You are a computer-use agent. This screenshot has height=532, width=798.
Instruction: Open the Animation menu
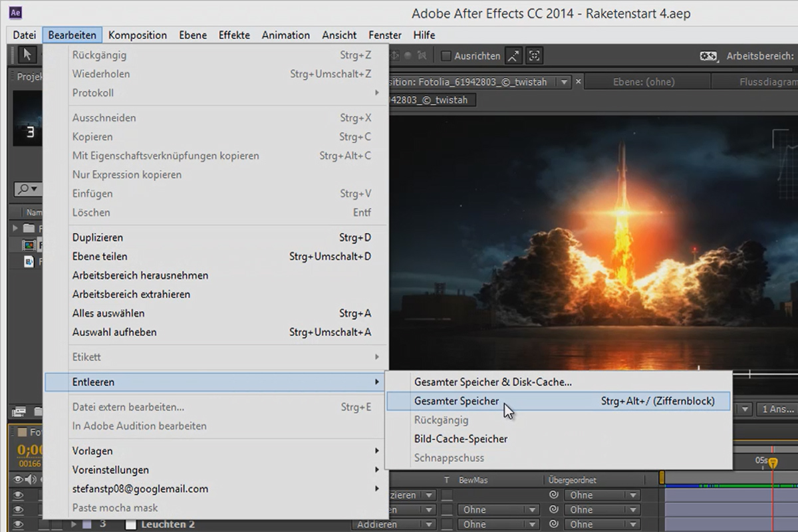[286, 35]
